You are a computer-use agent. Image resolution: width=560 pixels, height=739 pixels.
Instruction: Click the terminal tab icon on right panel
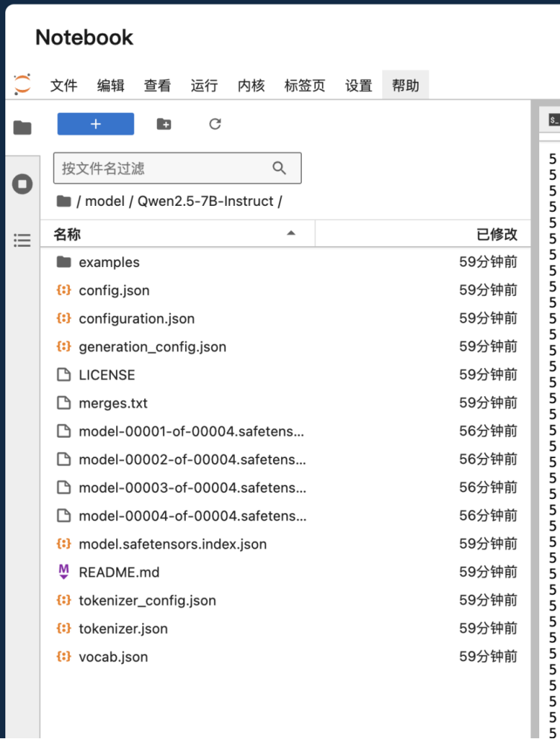click(554, 120)
